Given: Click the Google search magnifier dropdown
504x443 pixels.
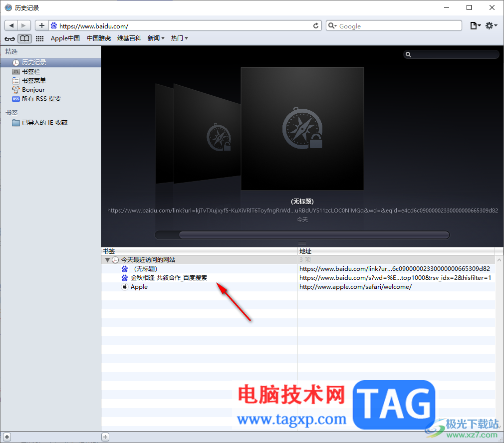Looking at the screenshot, I should [333, 26].
